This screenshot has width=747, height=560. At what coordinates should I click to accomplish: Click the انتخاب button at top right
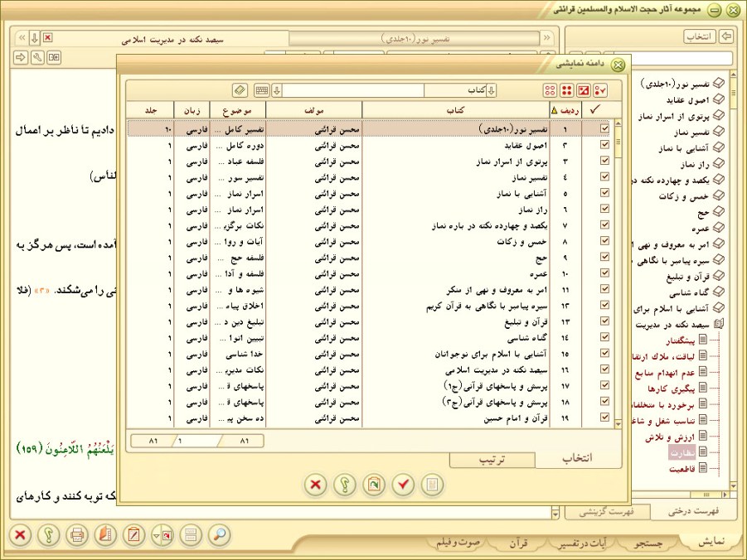[x=700, y=36]
